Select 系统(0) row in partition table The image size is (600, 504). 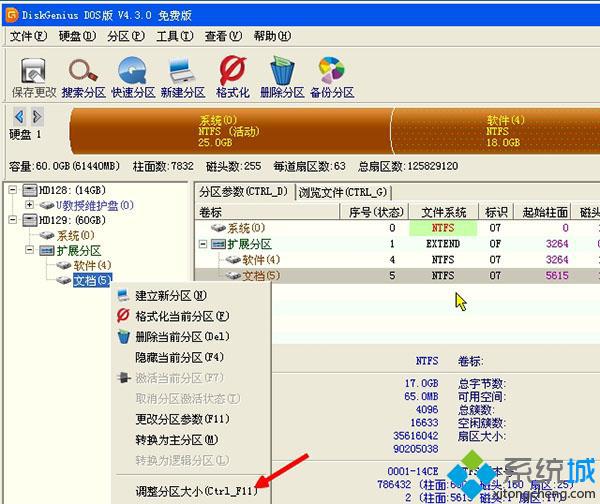tap(397, 228)
